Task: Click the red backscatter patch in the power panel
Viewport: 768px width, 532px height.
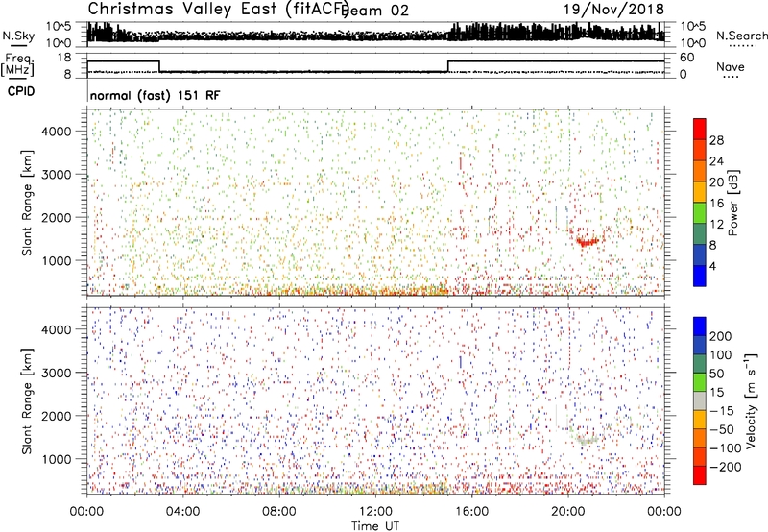Action: 587,241
